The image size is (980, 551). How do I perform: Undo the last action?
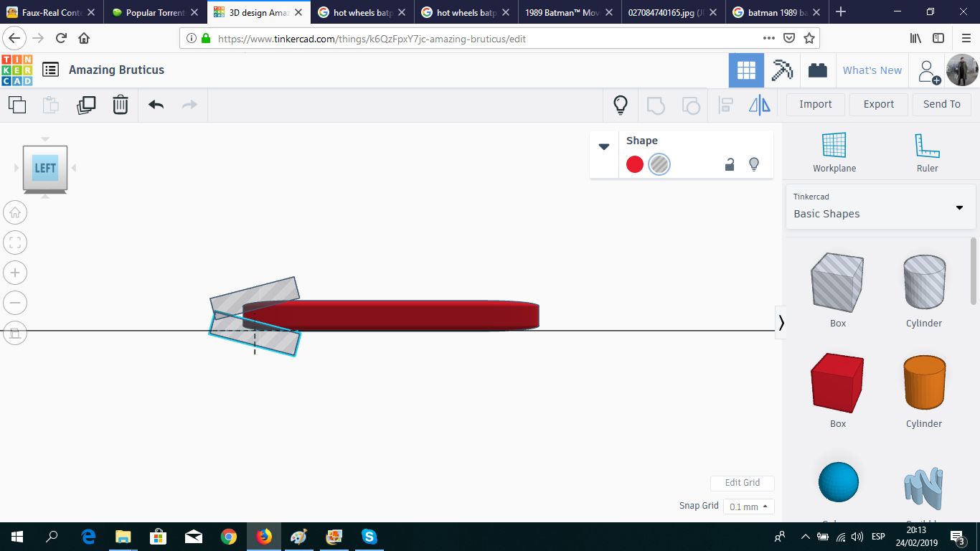156,105
